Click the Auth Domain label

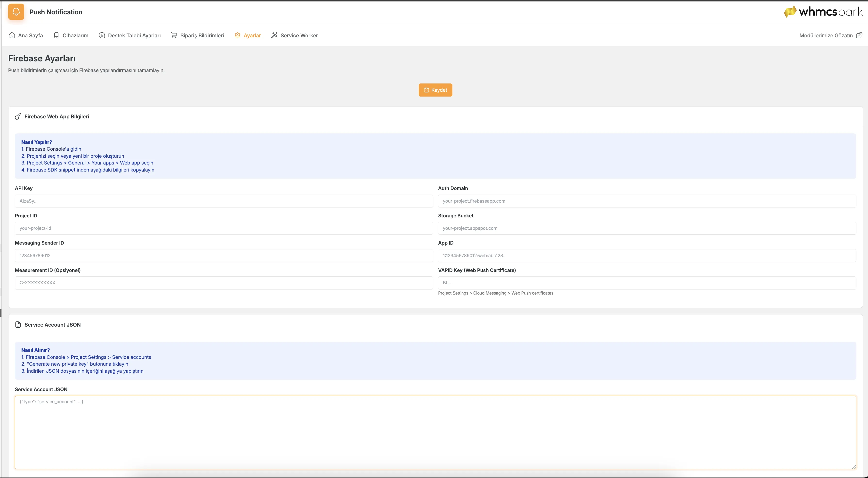click(453, 188)
